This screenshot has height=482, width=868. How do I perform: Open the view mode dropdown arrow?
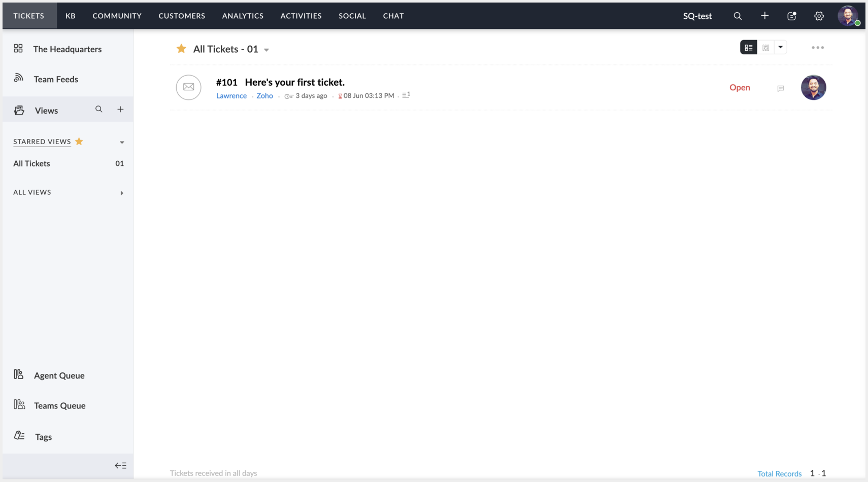(781, 48)
